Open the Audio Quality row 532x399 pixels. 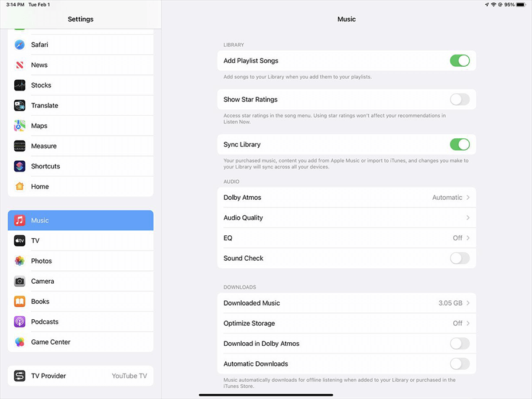[x=346, y=218]
